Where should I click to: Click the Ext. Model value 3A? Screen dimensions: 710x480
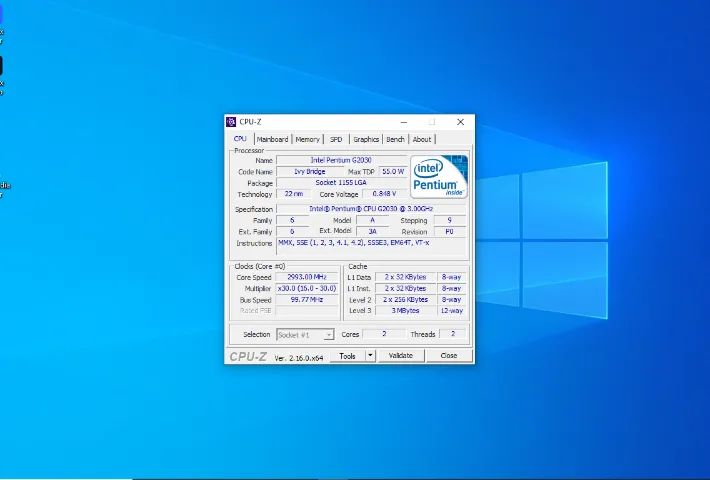point(372,231)
